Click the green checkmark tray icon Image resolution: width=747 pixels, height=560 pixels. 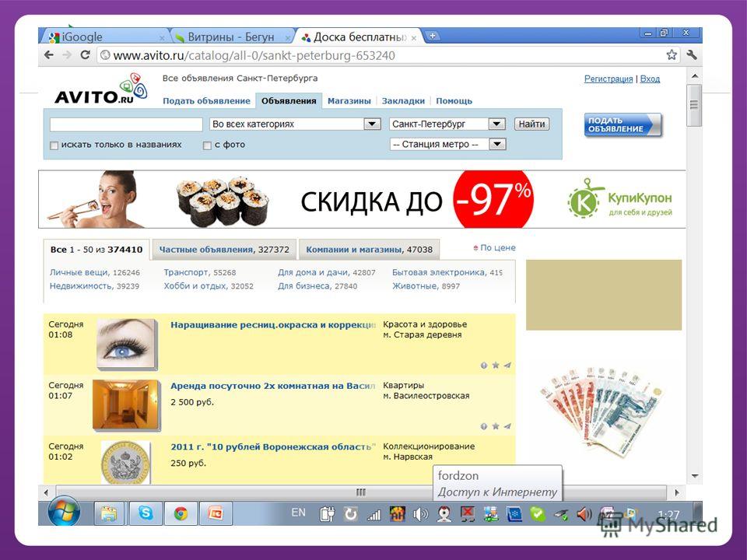(538, 514)
